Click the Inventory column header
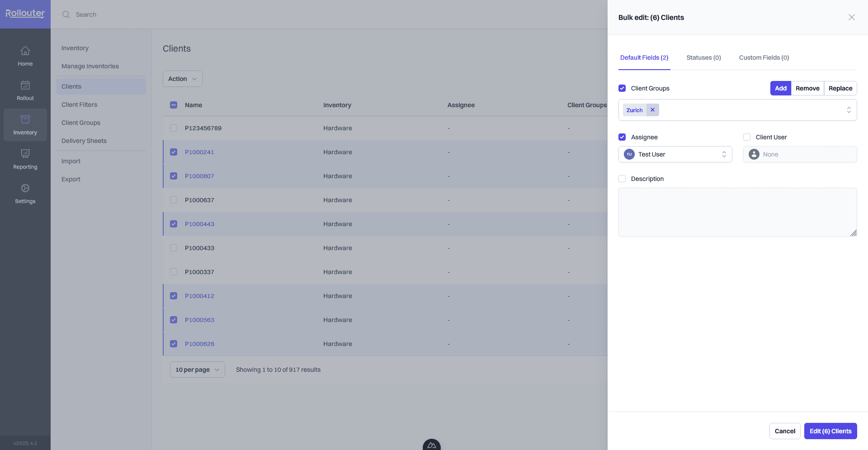 click(x=337, y=105)
